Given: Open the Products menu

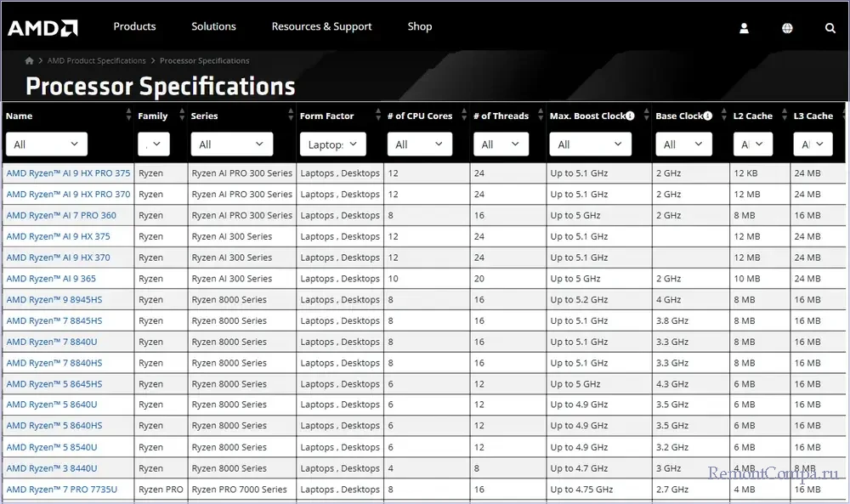Looking at the screenshot, I should (134, 26).
